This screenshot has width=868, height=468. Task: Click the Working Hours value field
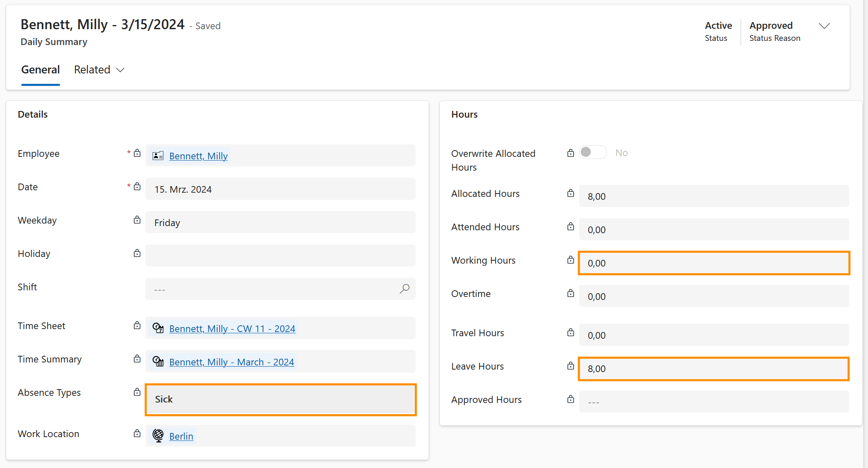pyautogui.click(x=714, y=263)
